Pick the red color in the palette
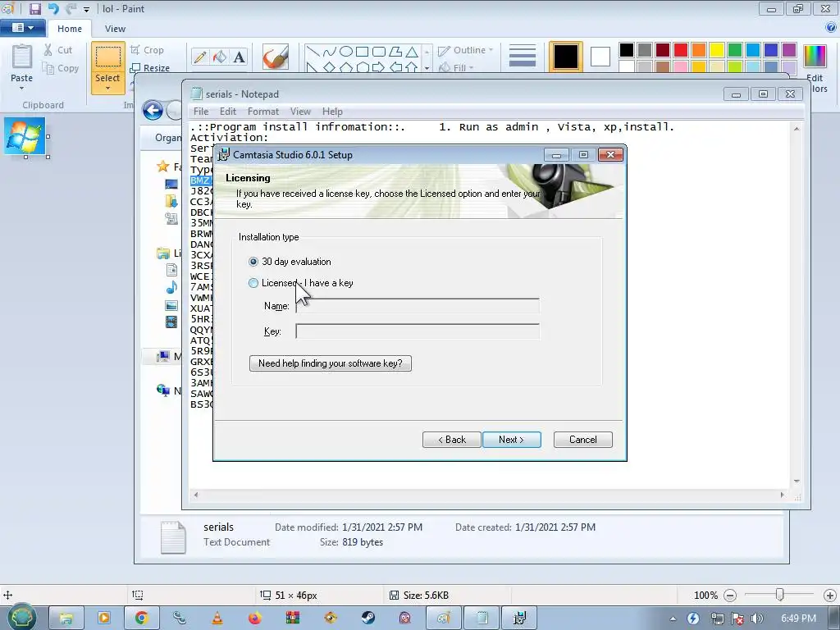Viewport: 840px width, 630px height. tap(680, 50)
